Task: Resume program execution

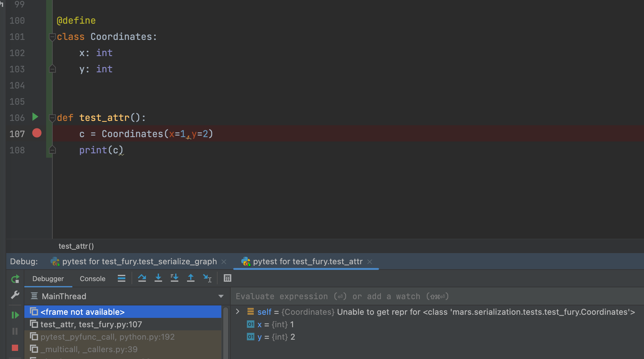Action: click(x=15, y=315)
